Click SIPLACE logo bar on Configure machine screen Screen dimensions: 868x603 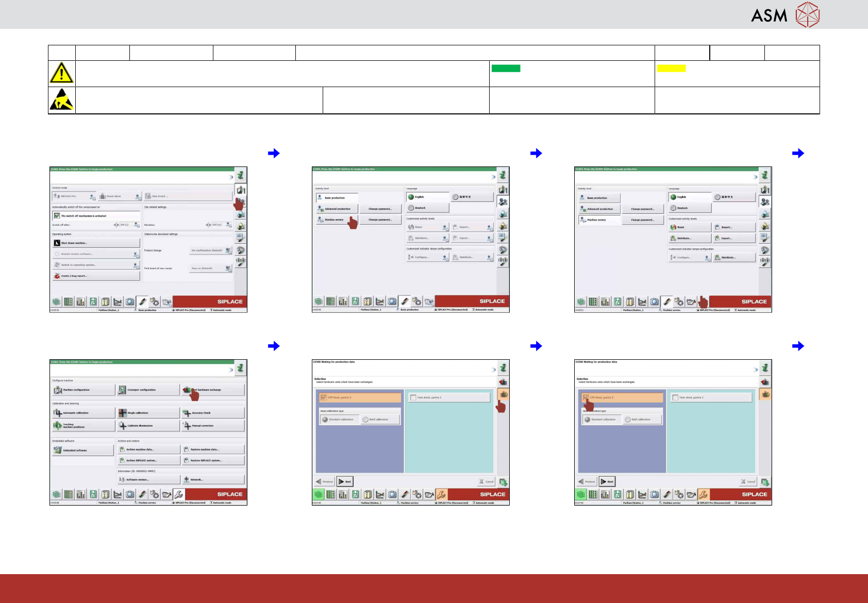(x=209, y=494)
